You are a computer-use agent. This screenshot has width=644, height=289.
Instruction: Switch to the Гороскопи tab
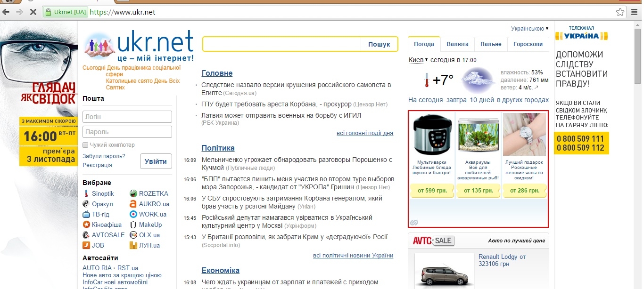528,44
